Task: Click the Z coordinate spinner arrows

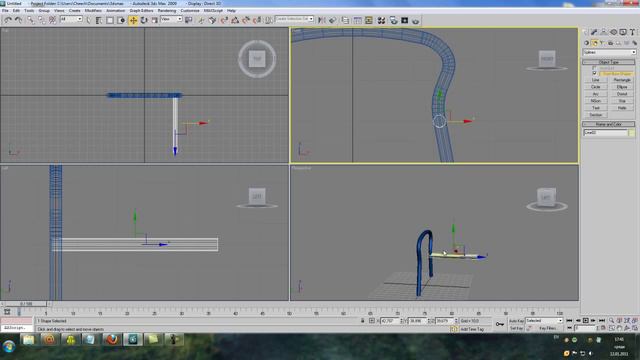Action: (456, 321)
